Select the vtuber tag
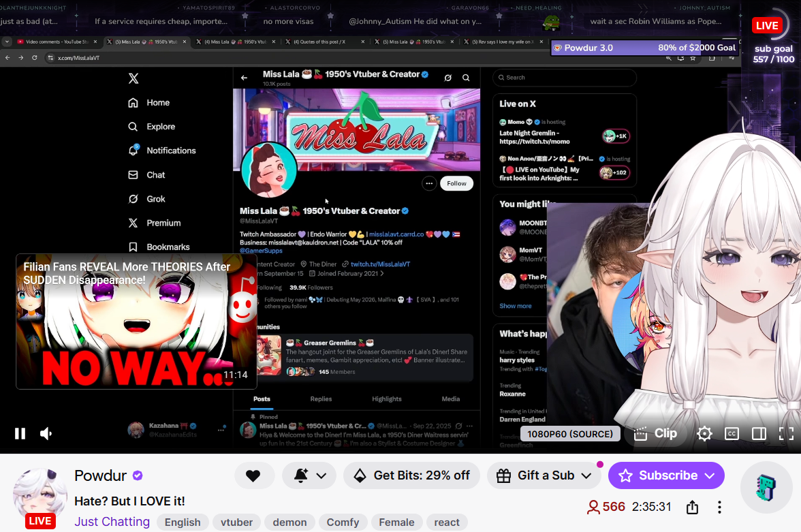801x532 pixels. [x=236, y=522]
